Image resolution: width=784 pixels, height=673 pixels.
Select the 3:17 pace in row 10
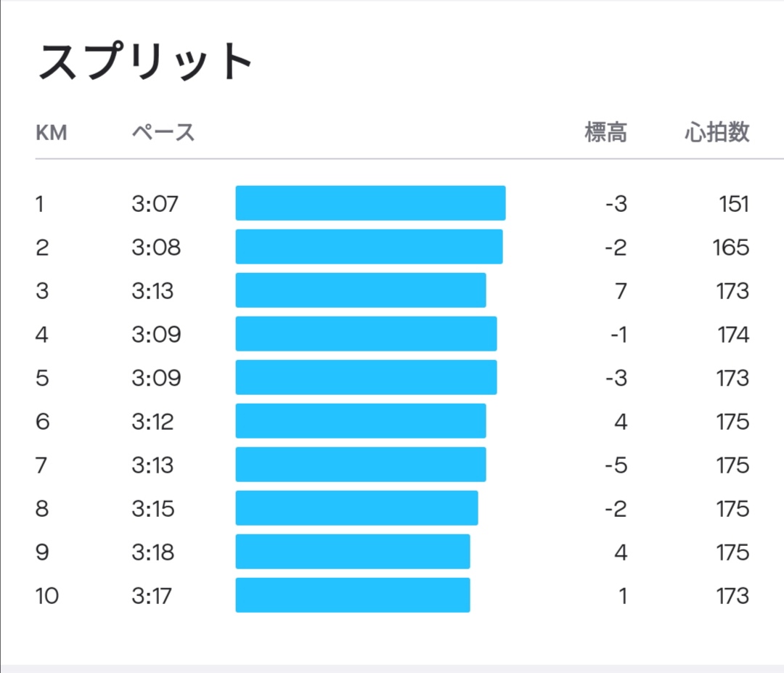pos(152,596)
